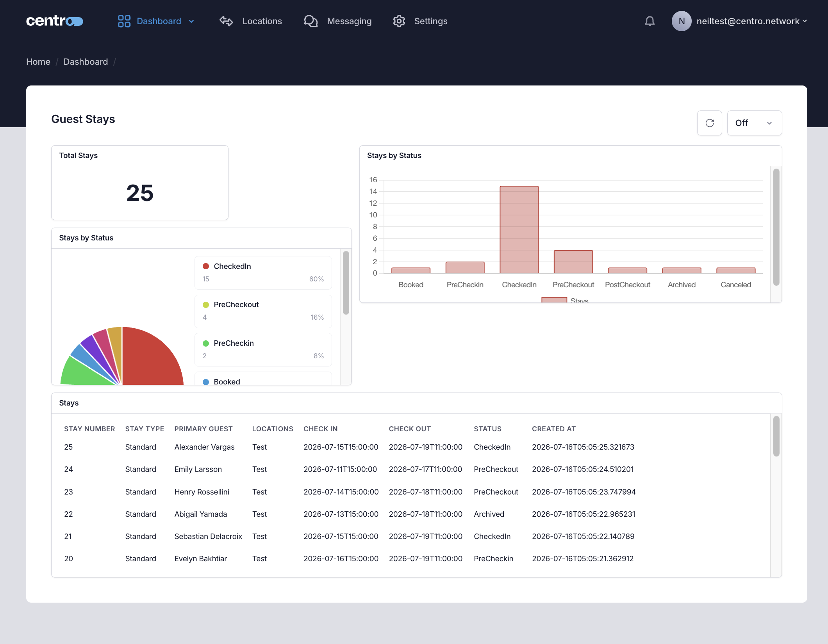
Task: Click the PreCheckin bar in chart
Action: pyautogui.click(x=465, y=267)
